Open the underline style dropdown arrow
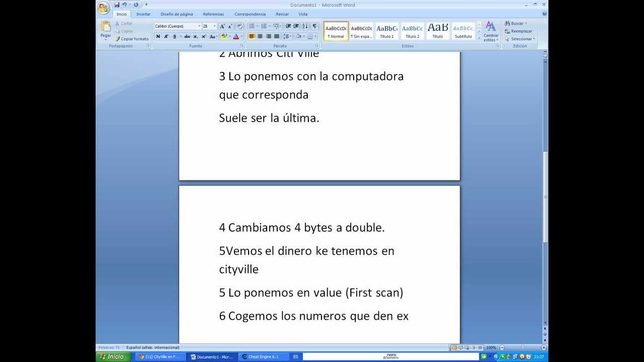This screenshot has height=362, width=644. pos(180,36)
